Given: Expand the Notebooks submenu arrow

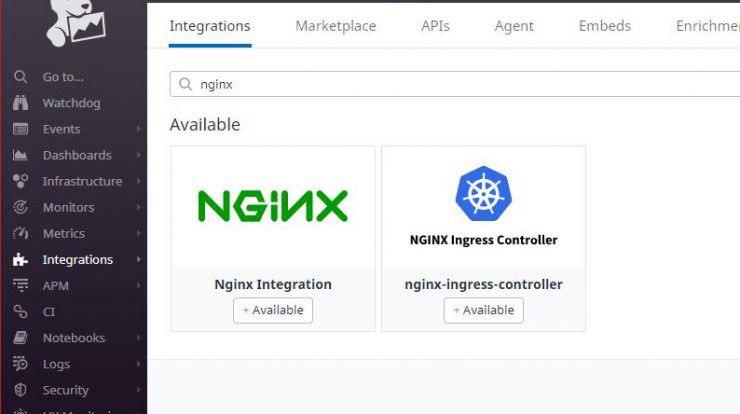Looking at the screenshot, I should pyautogui.click(x=138, y=338).
